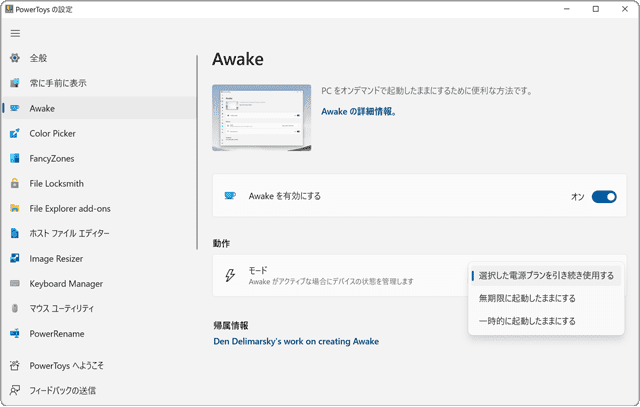Screen dimensions: 640x407
Task: Click the 帰属情報 heading
Action: (231, 325)
